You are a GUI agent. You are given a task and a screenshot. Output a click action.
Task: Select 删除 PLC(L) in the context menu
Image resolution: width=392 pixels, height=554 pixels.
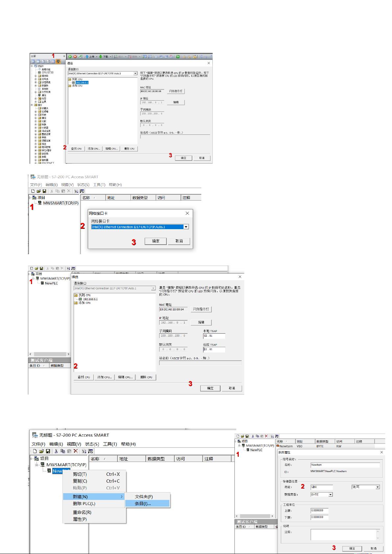[84, 504]
